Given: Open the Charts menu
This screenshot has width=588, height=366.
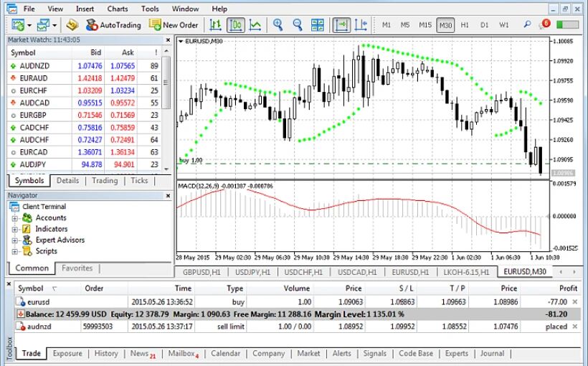Looking at the screenshot, I should point(118,9).
